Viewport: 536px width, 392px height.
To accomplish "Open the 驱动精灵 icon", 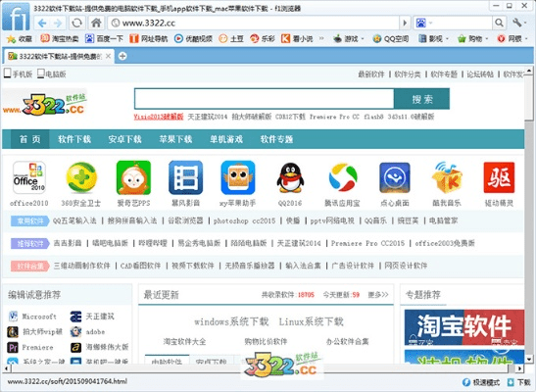I will 499,177.
